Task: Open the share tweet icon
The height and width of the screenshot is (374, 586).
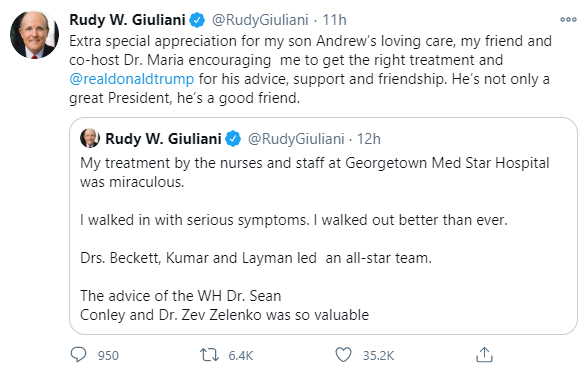Action: (484, 355)
